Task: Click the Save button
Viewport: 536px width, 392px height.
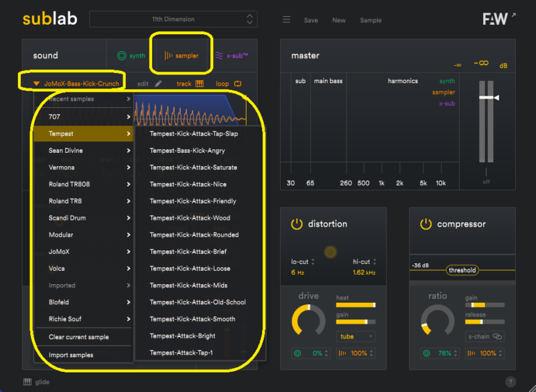Action: pos(311,20)
